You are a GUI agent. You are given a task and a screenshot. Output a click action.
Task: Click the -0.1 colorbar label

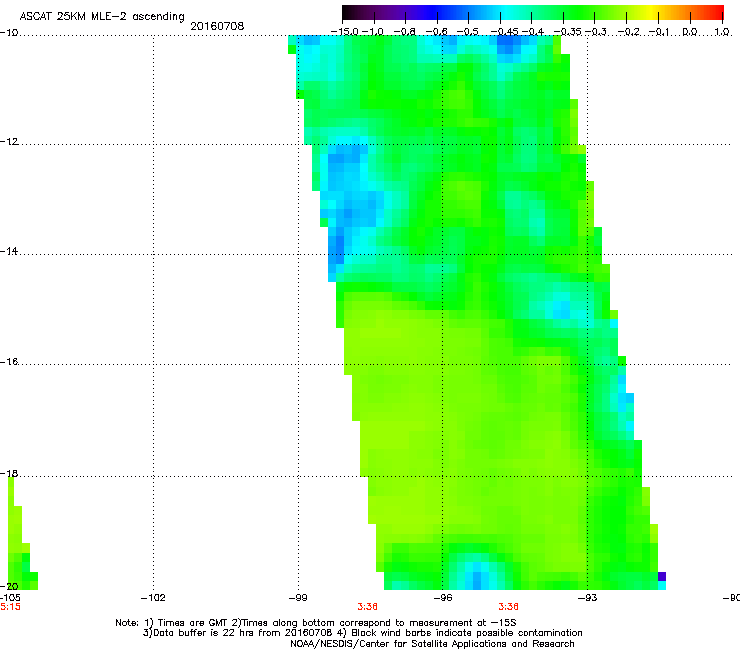click(x=659, y=32)
